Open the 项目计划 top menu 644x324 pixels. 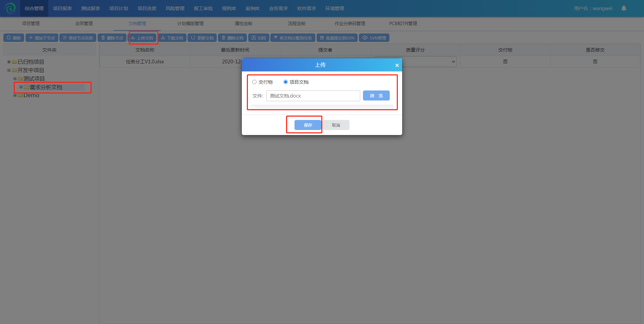tap(119, 8)
